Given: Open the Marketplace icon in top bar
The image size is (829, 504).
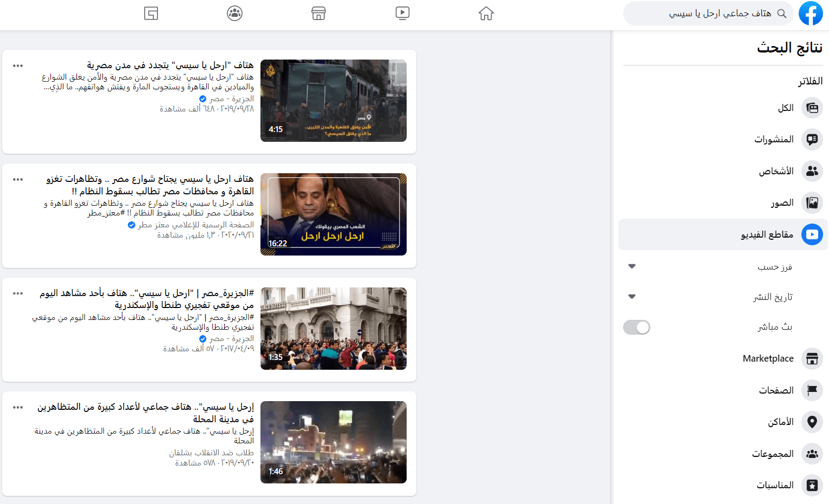Looking at the screenshot, I should pos(318,13).
